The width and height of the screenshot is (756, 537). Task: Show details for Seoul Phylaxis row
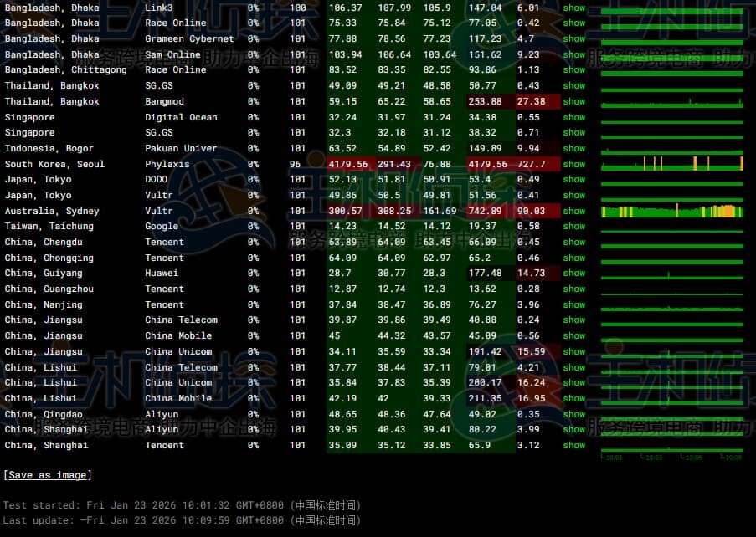573,164
